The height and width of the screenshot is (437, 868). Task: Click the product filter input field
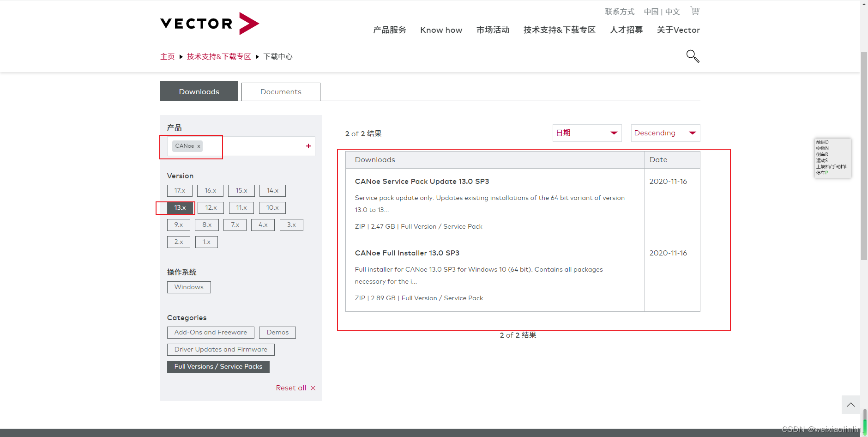click(x=241, y=146)
